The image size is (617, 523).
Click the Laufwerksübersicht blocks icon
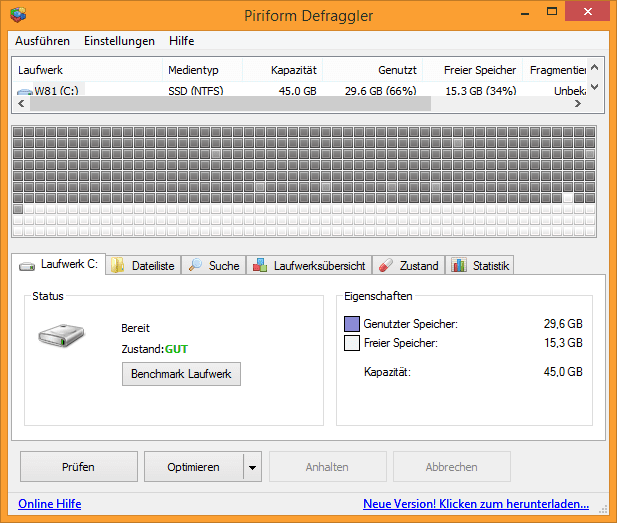260,265
